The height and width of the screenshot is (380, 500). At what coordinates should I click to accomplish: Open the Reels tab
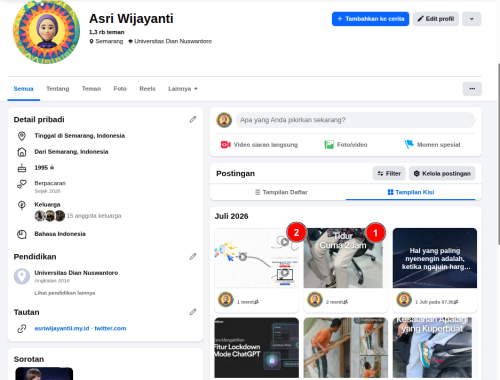coord(147,89)
